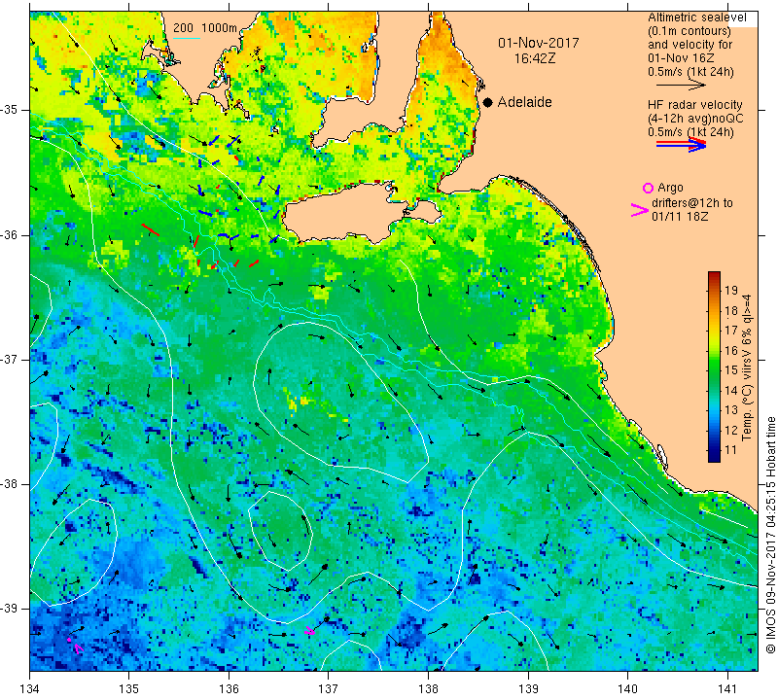This screenshot has width=778, height=700.
Task: Click the '(4-12h avg)noQC' legend text
Action: [x=695, y=119]
